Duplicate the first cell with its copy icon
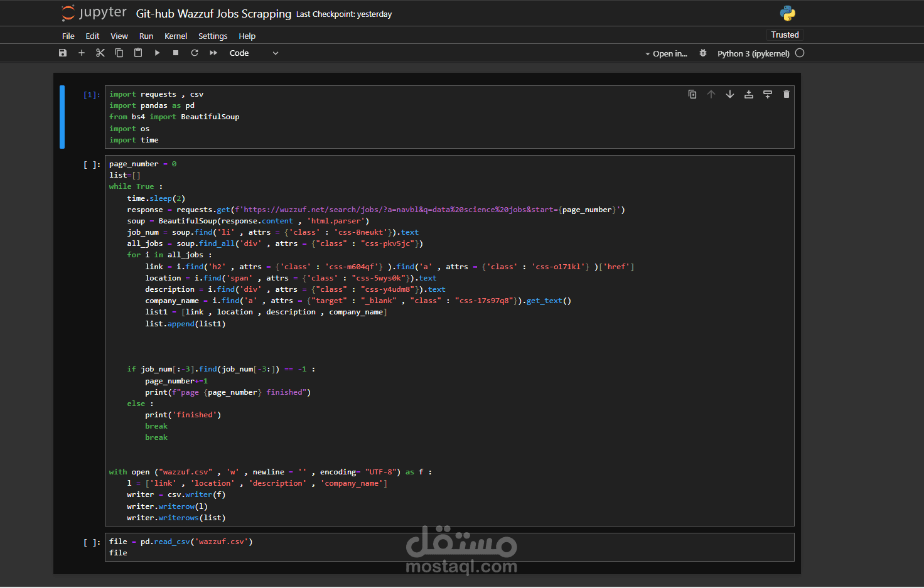This screenshot has width=924, height=588. pyautogui.click(x=692, y=94)
